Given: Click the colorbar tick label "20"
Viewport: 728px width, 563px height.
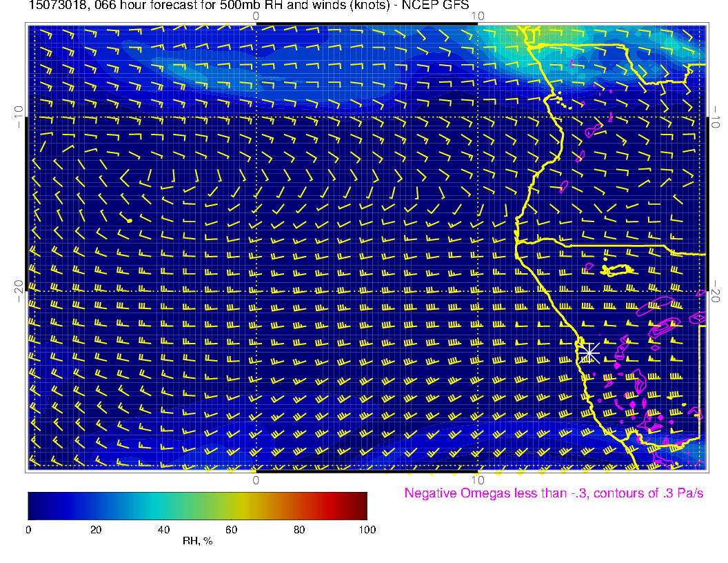Looking at the screenshot, I should coord(96,529).
